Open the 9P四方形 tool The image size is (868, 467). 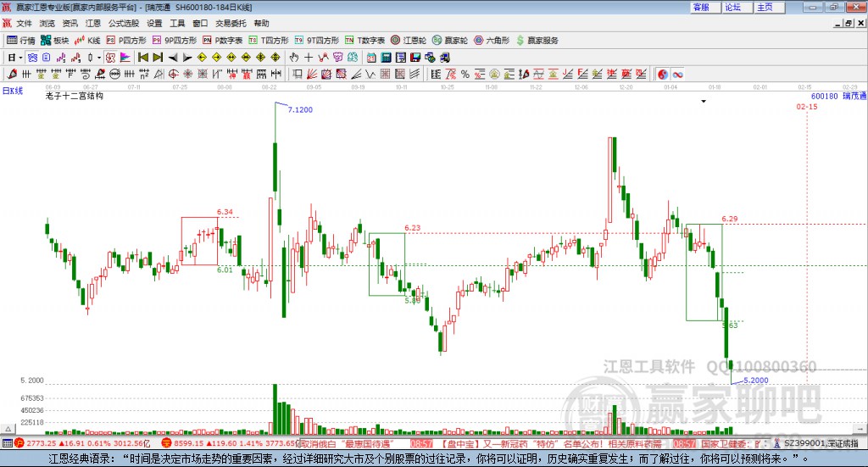click(x=175, y=41)
